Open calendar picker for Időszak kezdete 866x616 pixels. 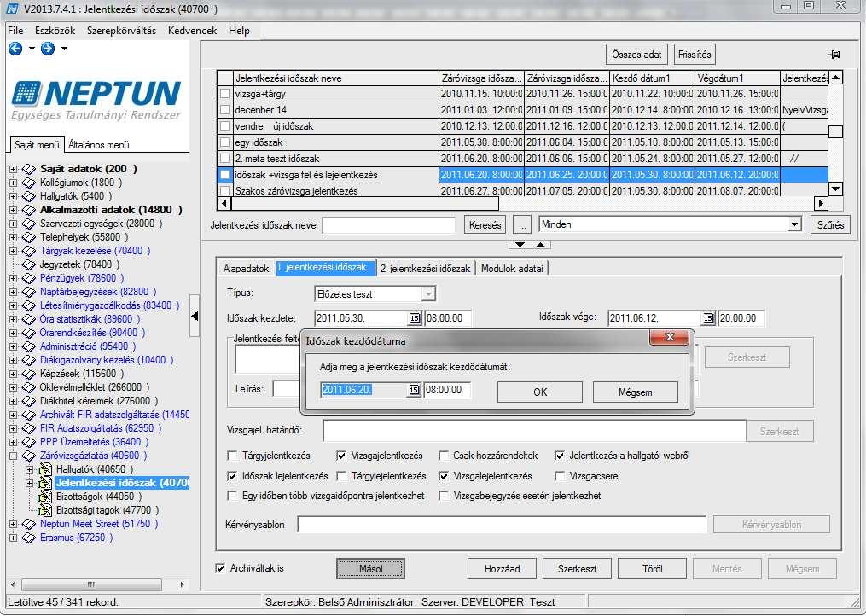coord(414,318)
